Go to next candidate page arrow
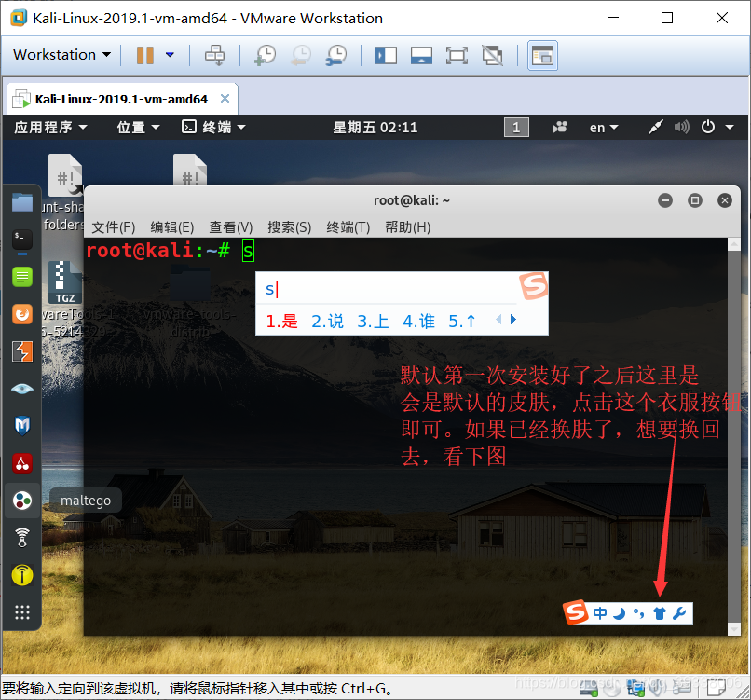Image resolution: width=751 pixels, height=700 pixels. point(513,319)
